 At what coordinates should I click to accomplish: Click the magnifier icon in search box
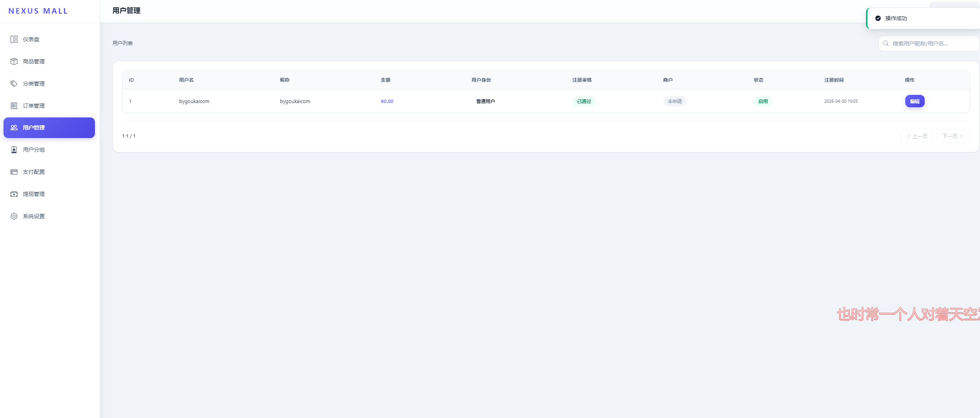885,44
